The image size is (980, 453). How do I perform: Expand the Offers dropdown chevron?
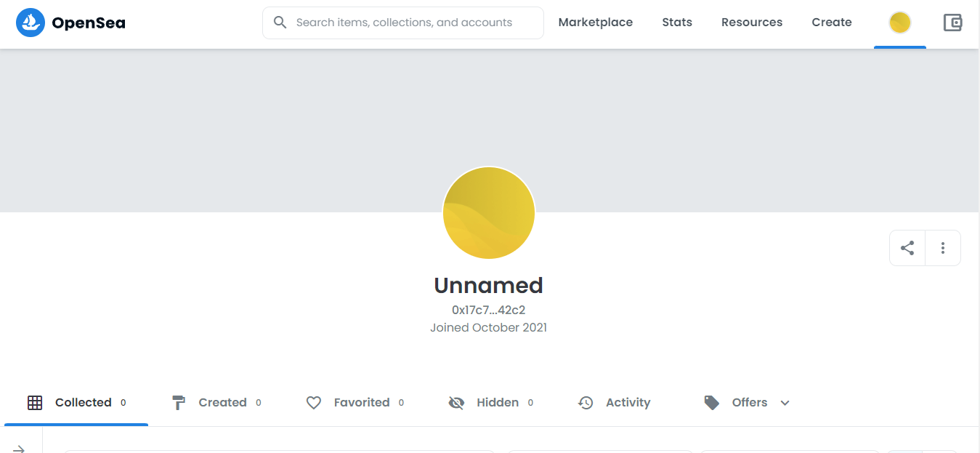pyautogui.click(x=785, y=403)
